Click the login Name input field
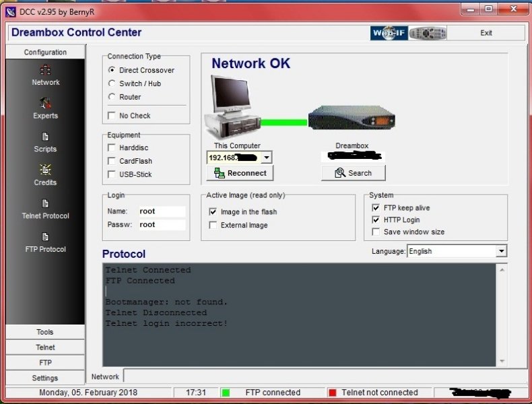532x404 pixels. click(x=162, y=211)
